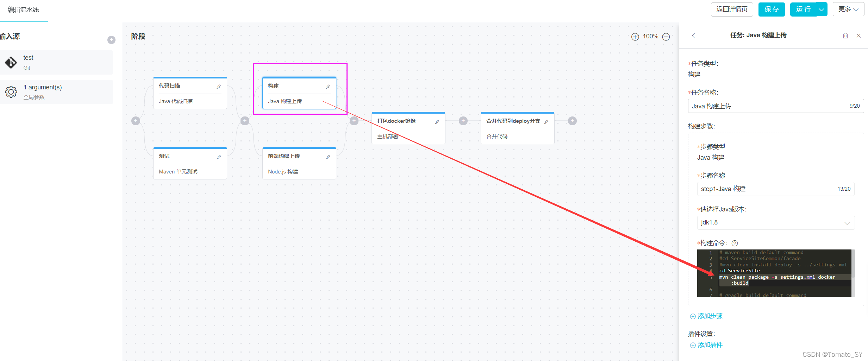Screen dimensions: 868x361
Task: Close the task settings panel
Action: (858, 36)
